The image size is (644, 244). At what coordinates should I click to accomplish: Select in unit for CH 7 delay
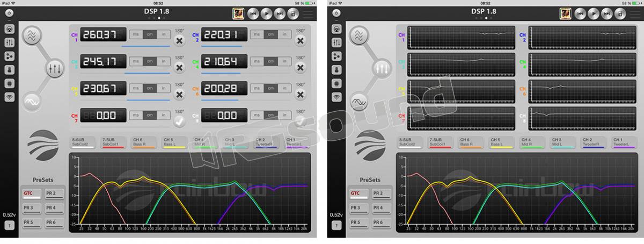(x=164, y=115)
